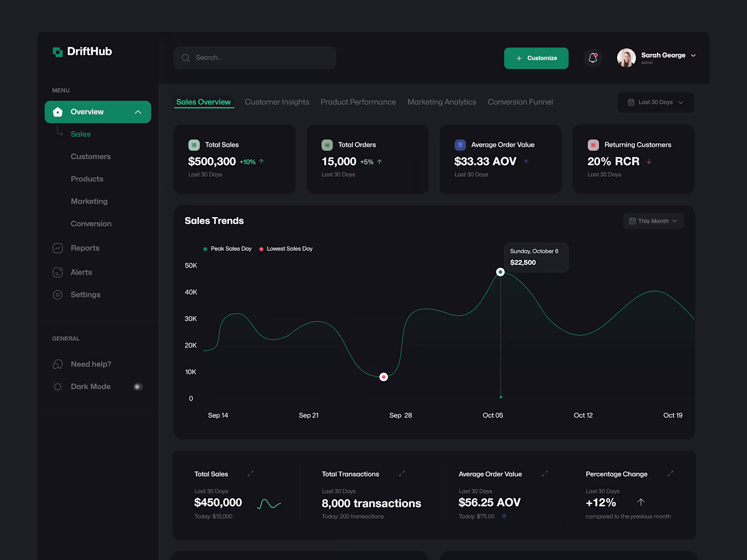Open the Last 30 Days dropdown
The width and height of the screenshot is (747, 560).
tap(655, 102)
